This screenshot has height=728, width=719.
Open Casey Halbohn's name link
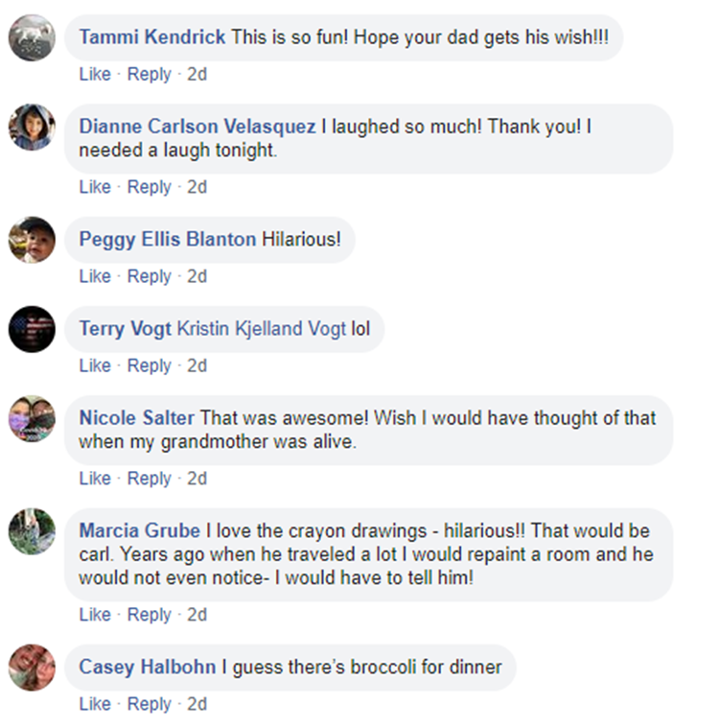tap(147, 667)
